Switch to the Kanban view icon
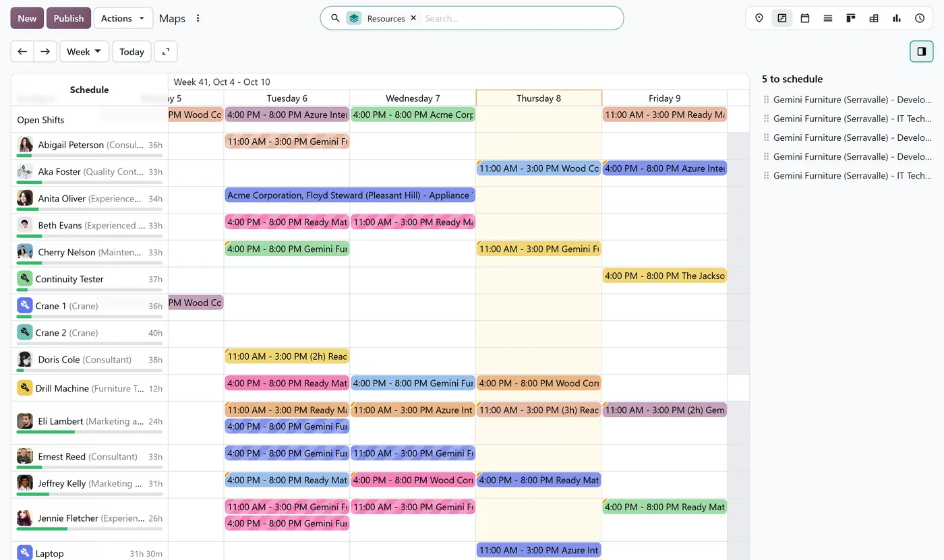Image resolution: width=944 pixels, height=560 pixels. [x=851, y=18]
